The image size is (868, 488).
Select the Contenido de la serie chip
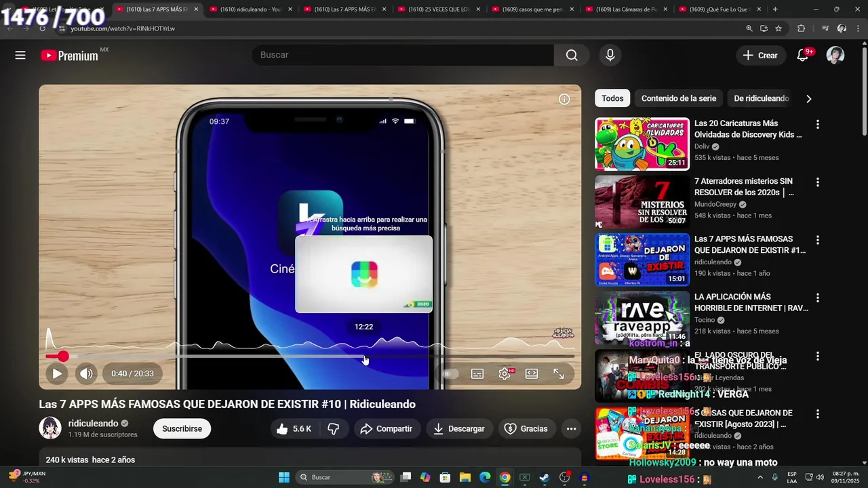pyautogui.click(x=679, y=98)
